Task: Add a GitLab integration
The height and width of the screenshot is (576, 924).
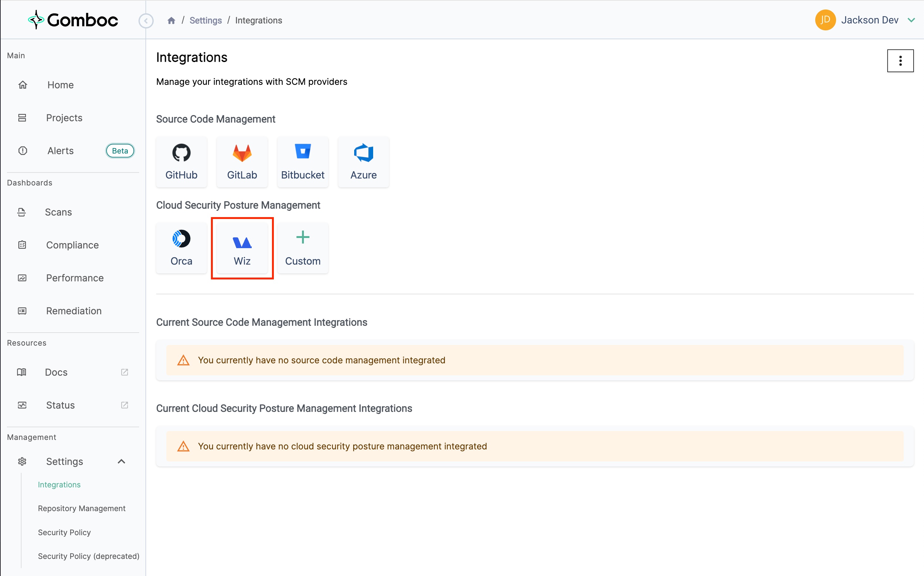Action: [x=242, y=162]
